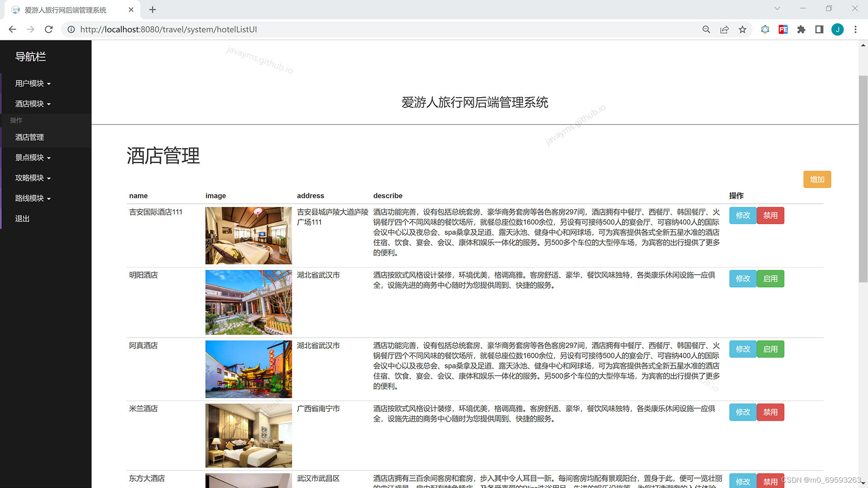Click the 阿真酒店 night photo
The image size is (868, 488).
[x=249, y=369]
